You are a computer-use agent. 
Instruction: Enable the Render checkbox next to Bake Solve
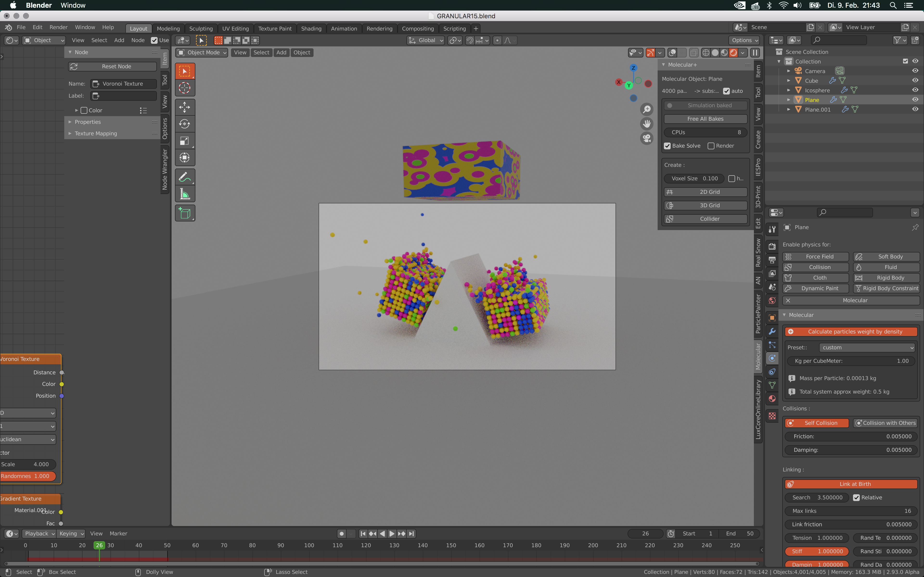(x=711, y=146)
